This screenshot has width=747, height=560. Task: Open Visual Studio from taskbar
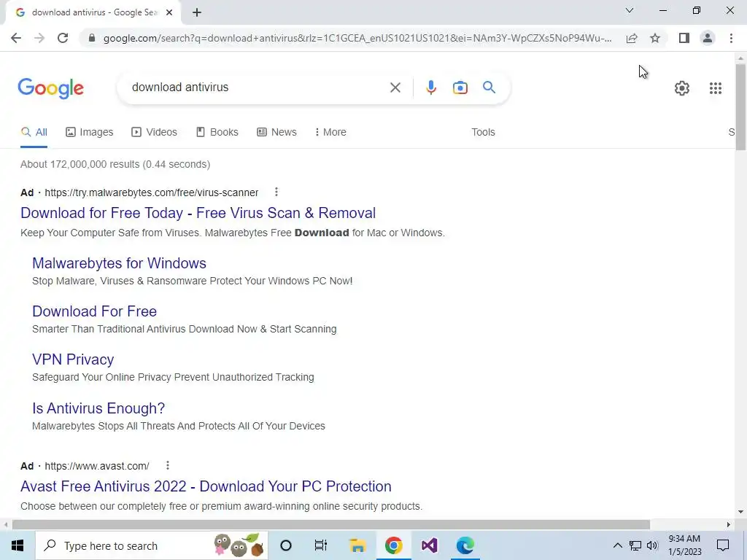pyautogui.click(x=429, y=545)
